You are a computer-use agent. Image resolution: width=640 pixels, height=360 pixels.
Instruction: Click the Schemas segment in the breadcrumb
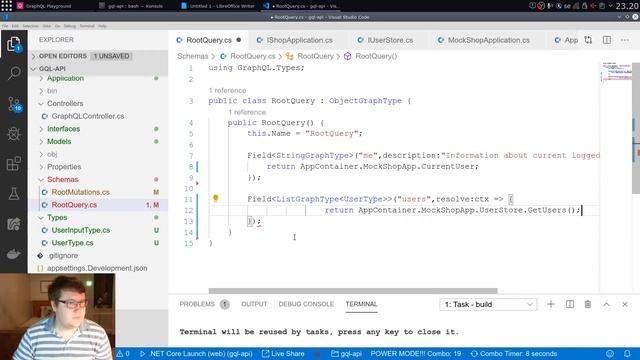point(193,56)
